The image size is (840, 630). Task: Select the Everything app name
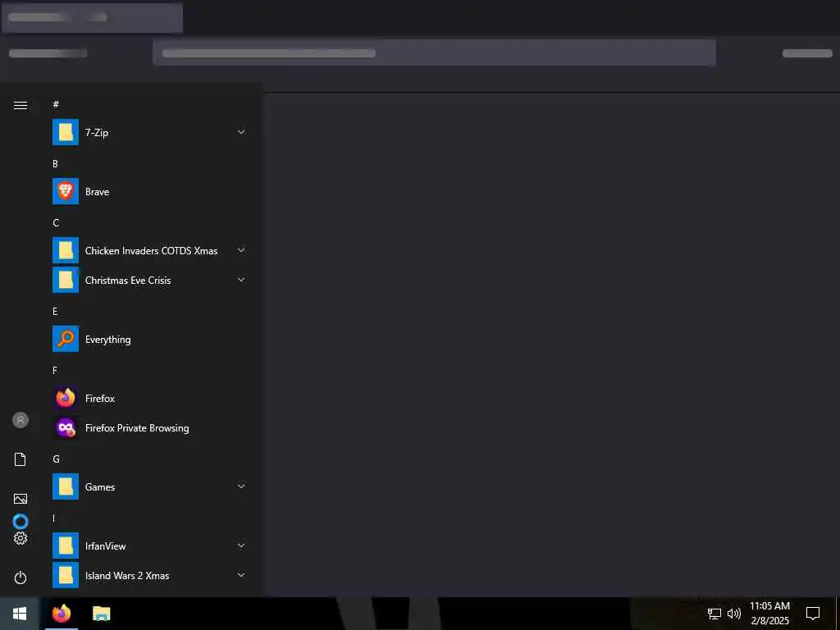(107, 340)
